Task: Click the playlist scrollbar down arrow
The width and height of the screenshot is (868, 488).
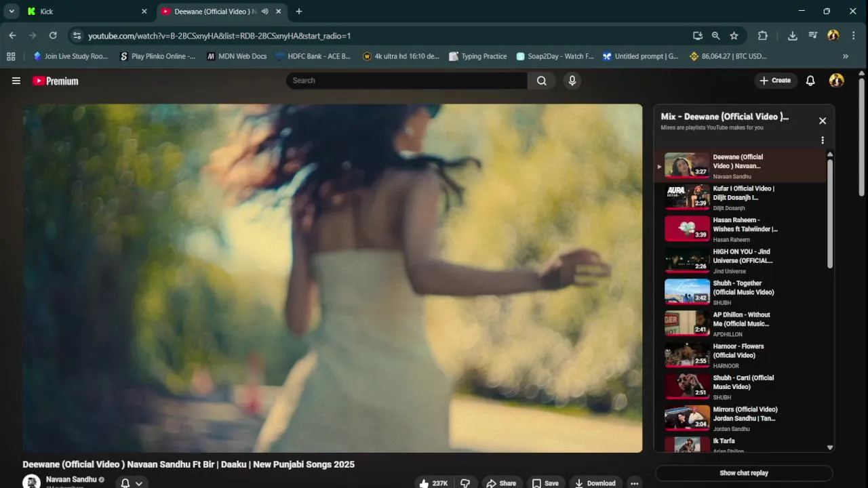Action: pos(830,447)
